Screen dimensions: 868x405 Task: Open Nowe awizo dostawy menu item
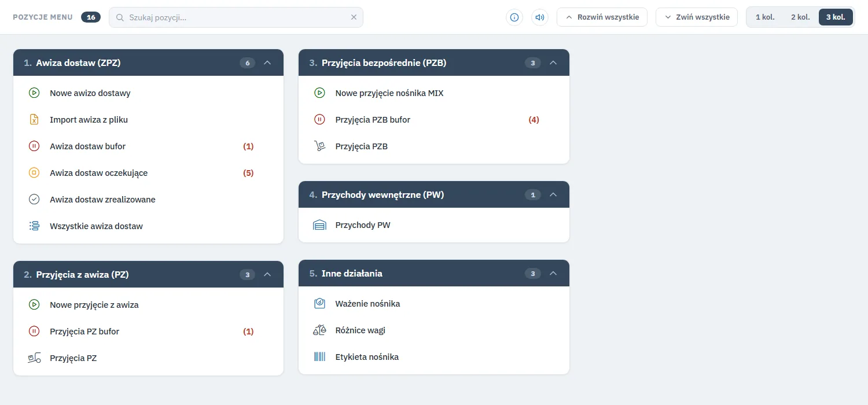[x=148, y=93]
